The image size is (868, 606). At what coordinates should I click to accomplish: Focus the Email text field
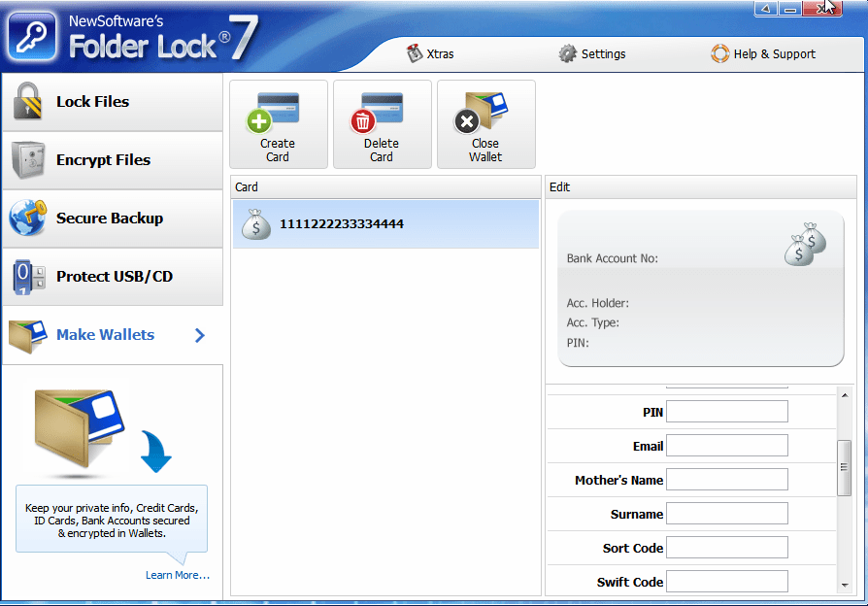click(727, 446)
